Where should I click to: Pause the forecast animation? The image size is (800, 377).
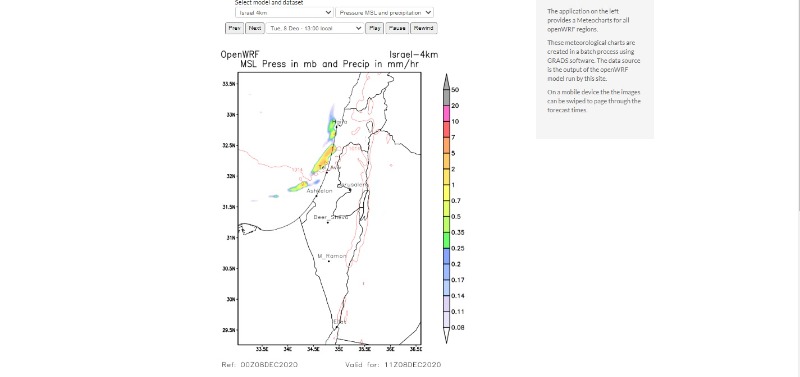coord(397,29)
